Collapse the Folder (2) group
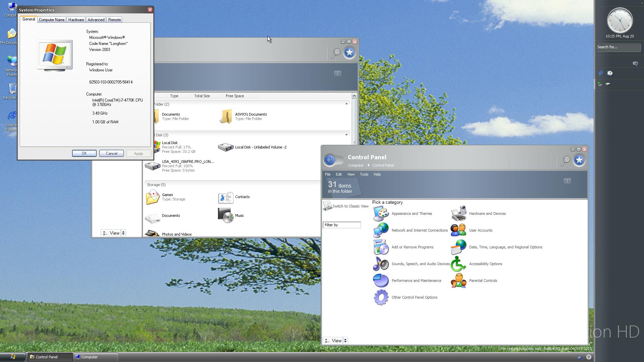The width and height of the screenshot is (644, 362). (x=346, y=104)
